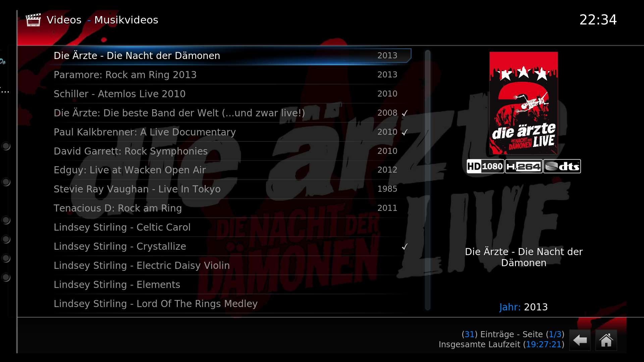Click the watched checkmark on Lindsey Stirling Crystallize

coord(405,247)
